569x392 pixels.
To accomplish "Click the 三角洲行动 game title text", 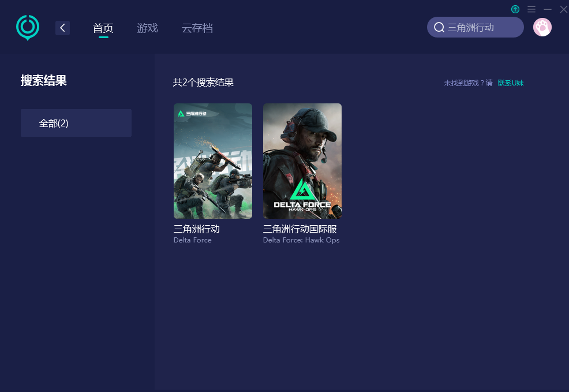I will tap(197, 229).
